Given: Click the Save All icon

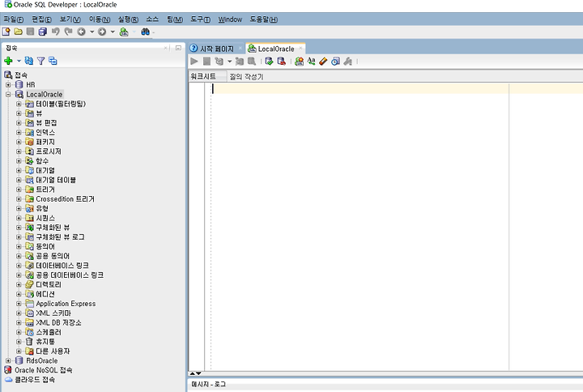Looking at the screenshot, I should (43, 32).
